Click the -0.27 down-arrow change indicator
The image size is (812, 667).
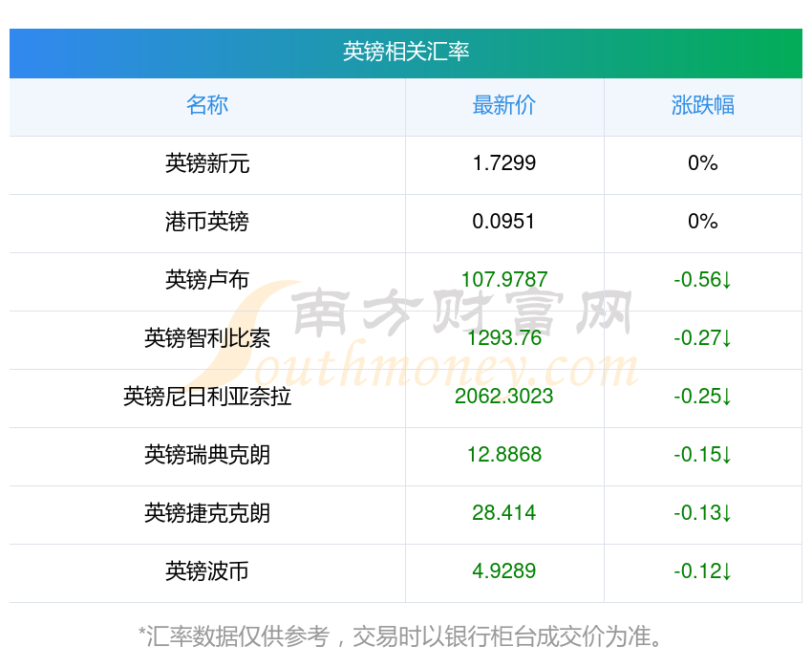(703, 338)
